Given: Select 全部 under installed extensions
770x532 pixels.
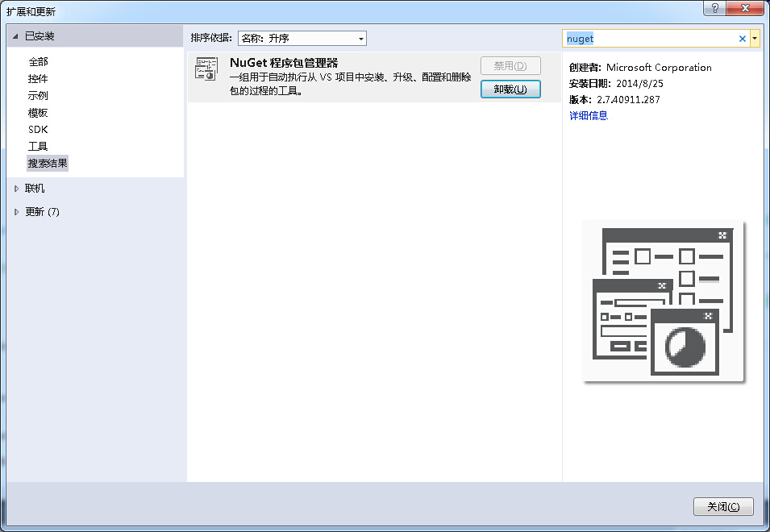Looking at the screenshot, I should 39,62.
